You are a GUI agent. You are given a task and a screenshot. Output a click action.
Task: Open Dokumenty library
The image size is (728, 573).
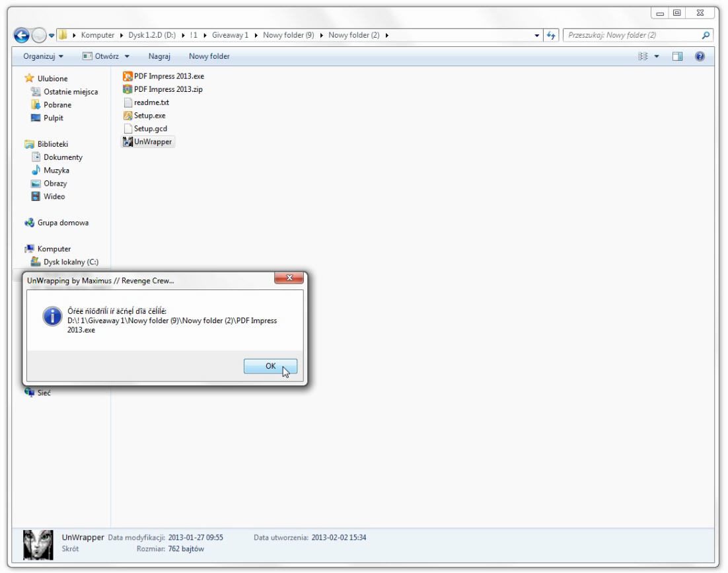coord(63,157)
